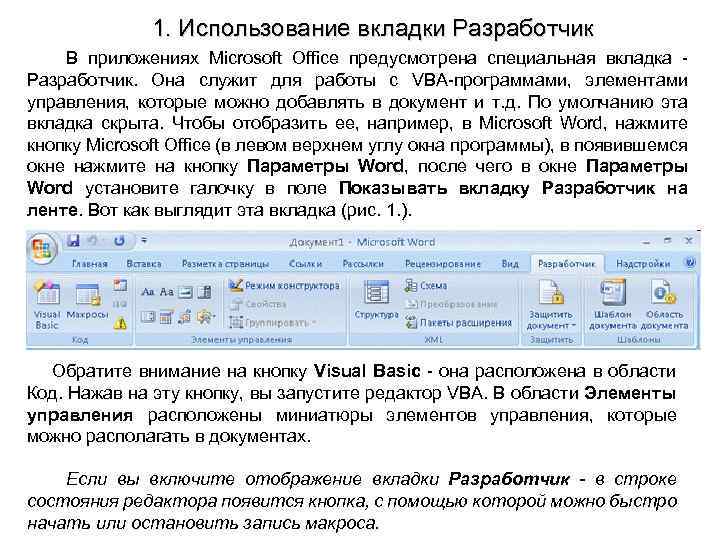Switch to the Разметка страницы tab
720x540 pixels.
(225, 264)
